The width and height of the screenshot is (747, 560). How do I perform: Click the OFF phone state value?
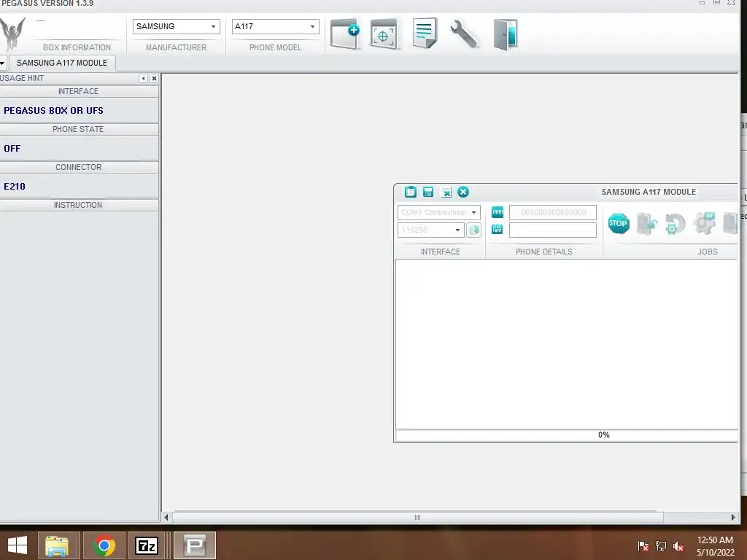coord(12,149)
